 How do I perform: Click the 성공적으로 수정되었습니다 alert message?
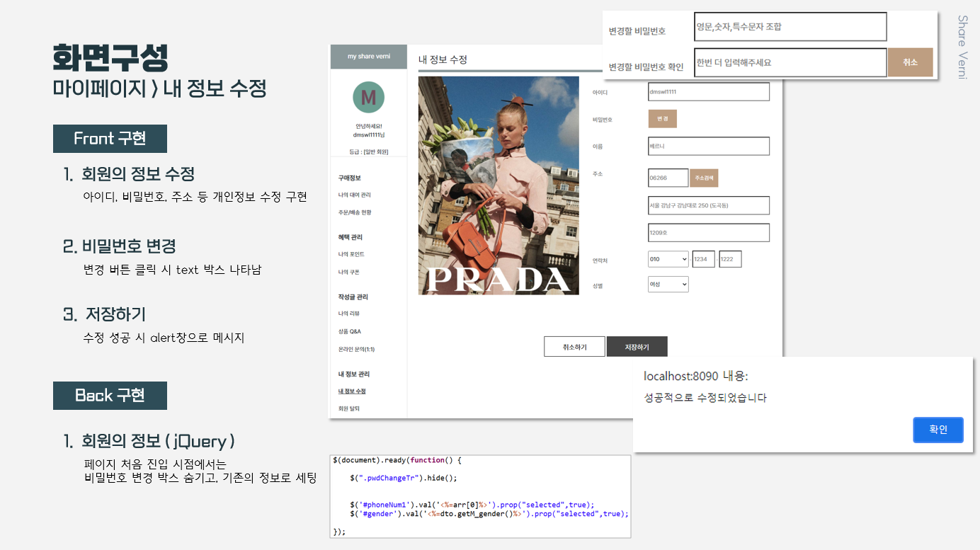pos(705,398)
